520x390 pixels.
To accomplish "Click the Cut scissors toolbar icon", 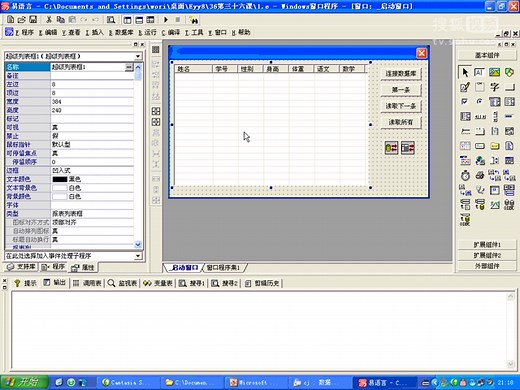I will 49,20.
